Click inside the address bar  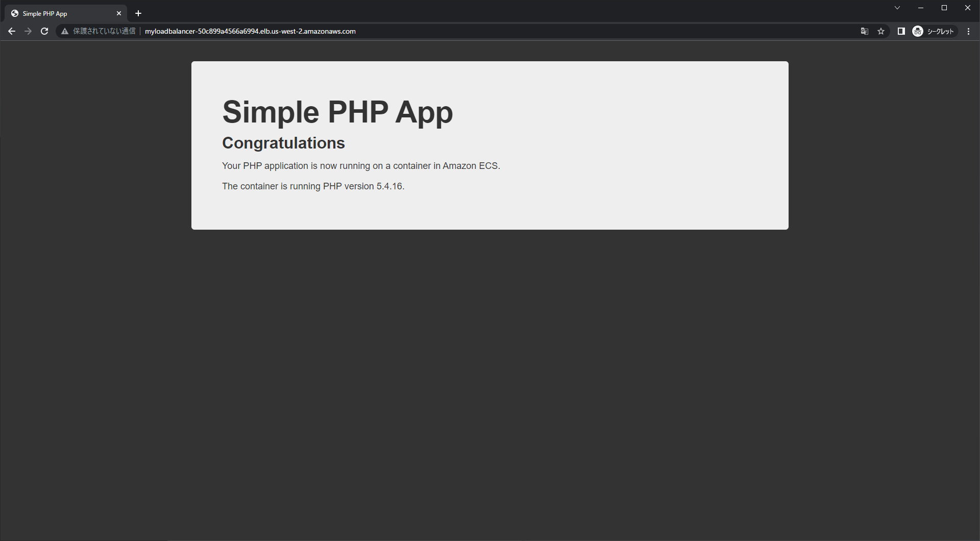[459, 31]
